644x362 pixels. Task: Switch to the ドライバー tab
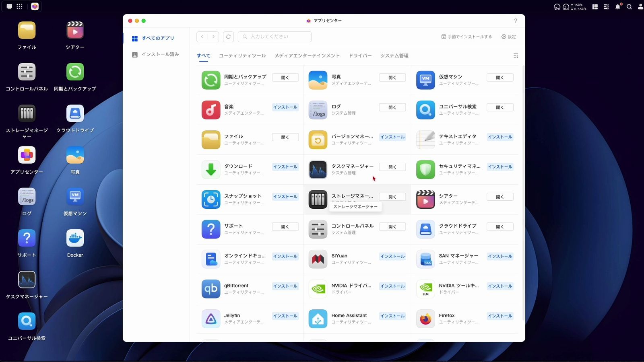[x=360, y=56]
